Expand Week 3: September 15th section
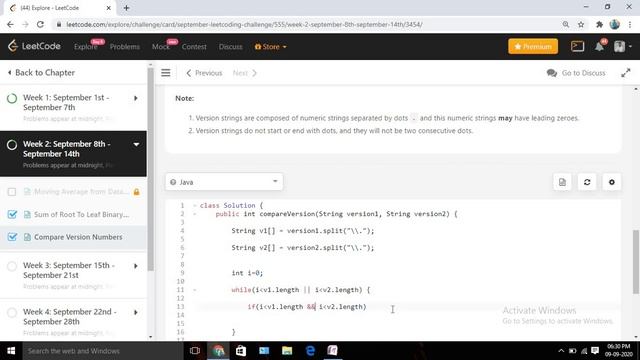This screenshot has width=640, height=360. point(136,266)
